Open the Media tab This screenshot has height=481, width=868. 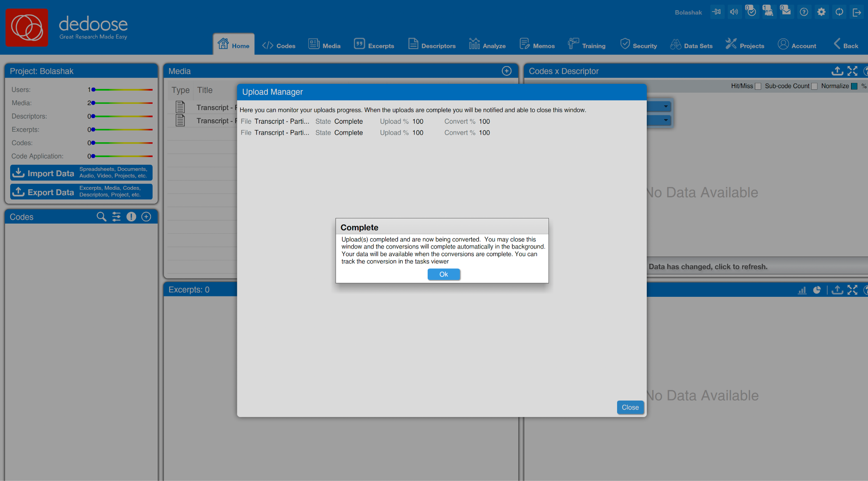click(325, 45)
